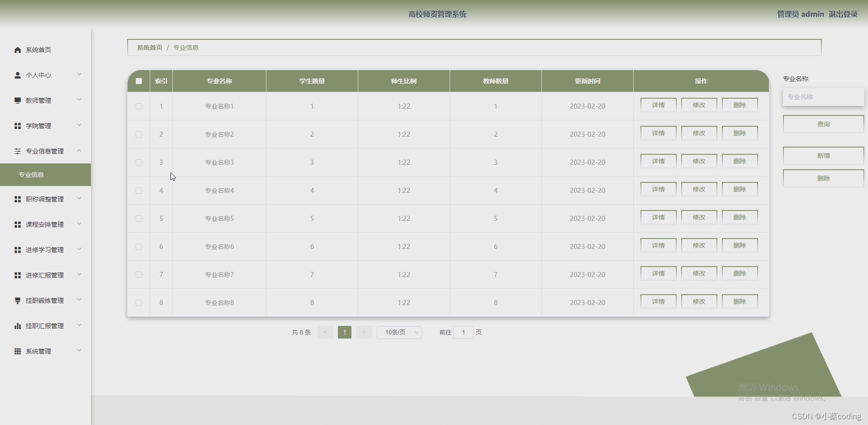Open the 10条/页 page size dropdown
The image size is (868, 425).
(x=399, y=332)
